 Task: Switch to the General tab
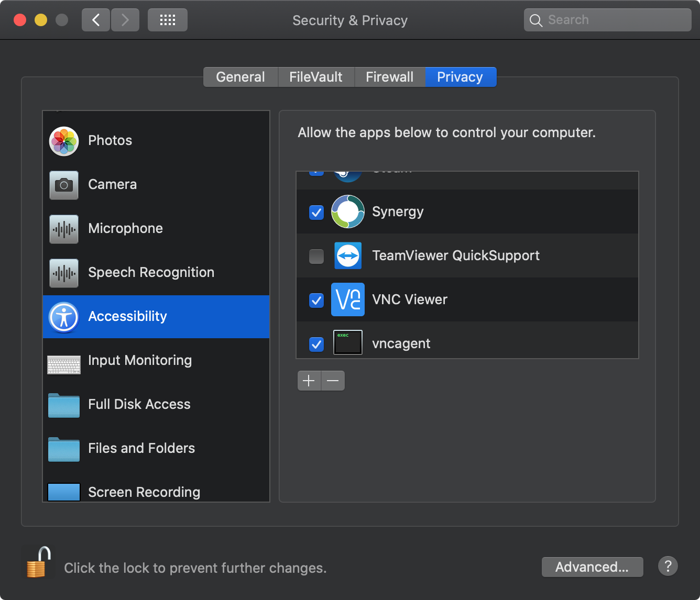240,77
